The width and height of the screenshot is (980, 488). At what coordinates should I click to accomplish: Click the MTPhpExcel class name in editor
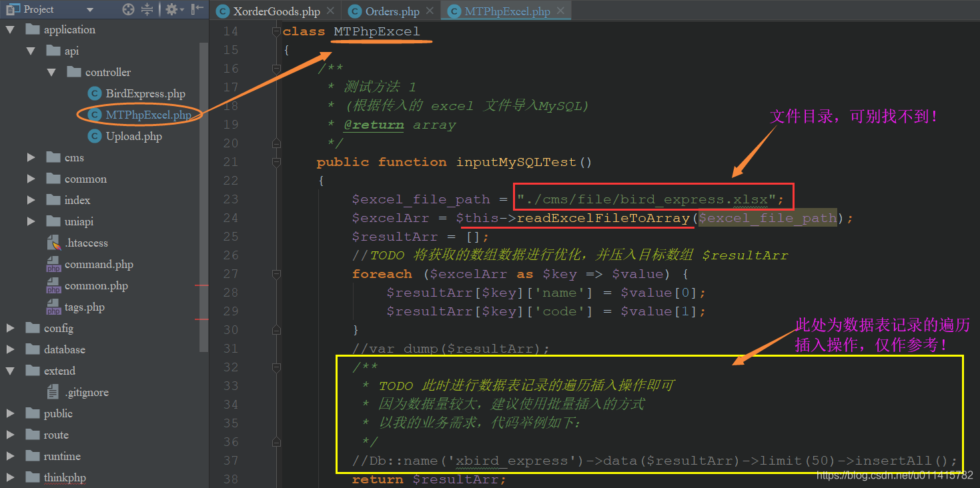377,31
